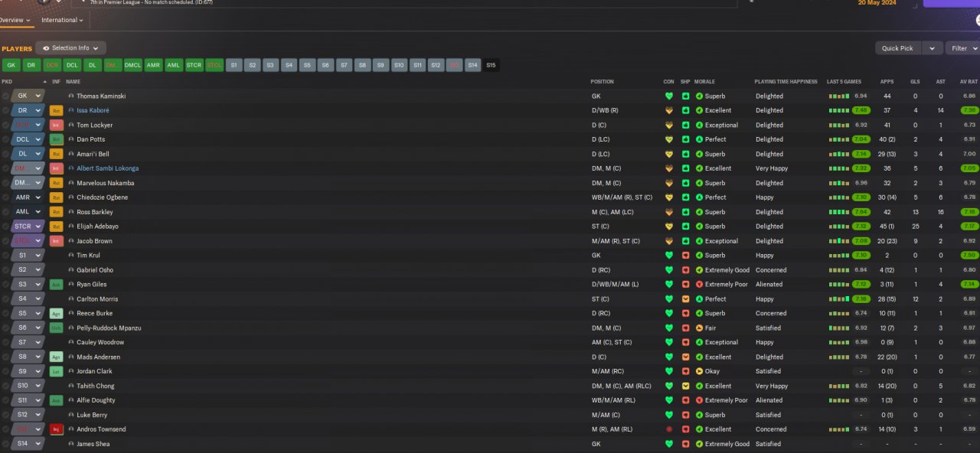
Task: Click the red Inj badge for Andros Townsend
Action: [56, 429]
